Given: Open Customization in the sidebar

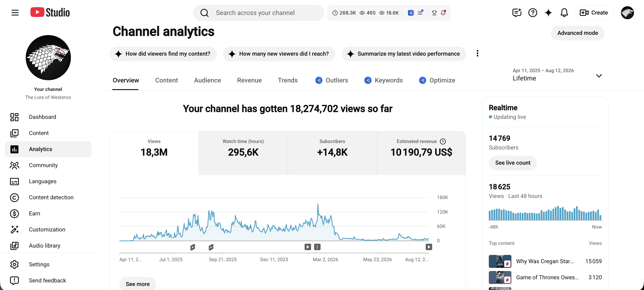Looking at the screenshot, I should [48, 229].
